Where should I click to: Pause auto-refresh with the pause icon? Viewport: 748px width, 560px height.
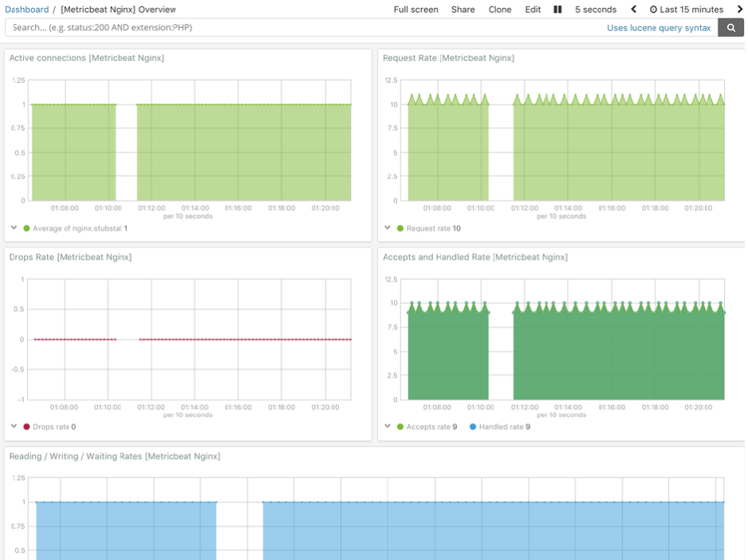click(557, 9)
